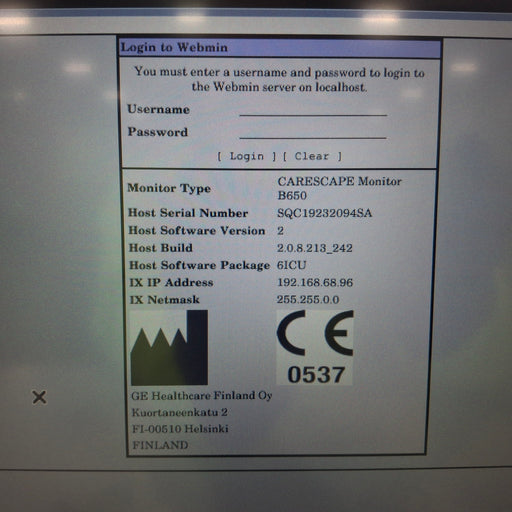The height and width of the screenshot is (512, 512).
Task: Click the 'Username' label
Action: pyautogui.click(x=159, y=109)
